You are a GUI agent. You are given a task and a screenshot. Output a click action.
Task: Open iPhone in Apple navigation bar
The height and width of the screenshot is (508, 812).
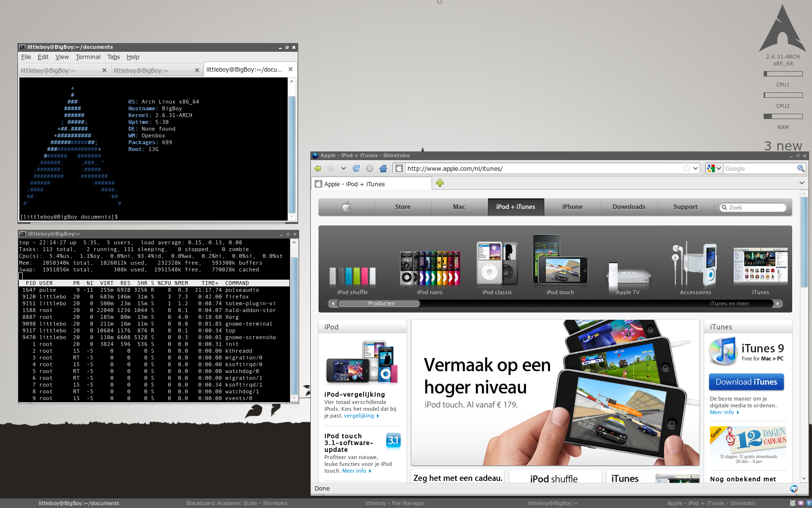[572, 207]
